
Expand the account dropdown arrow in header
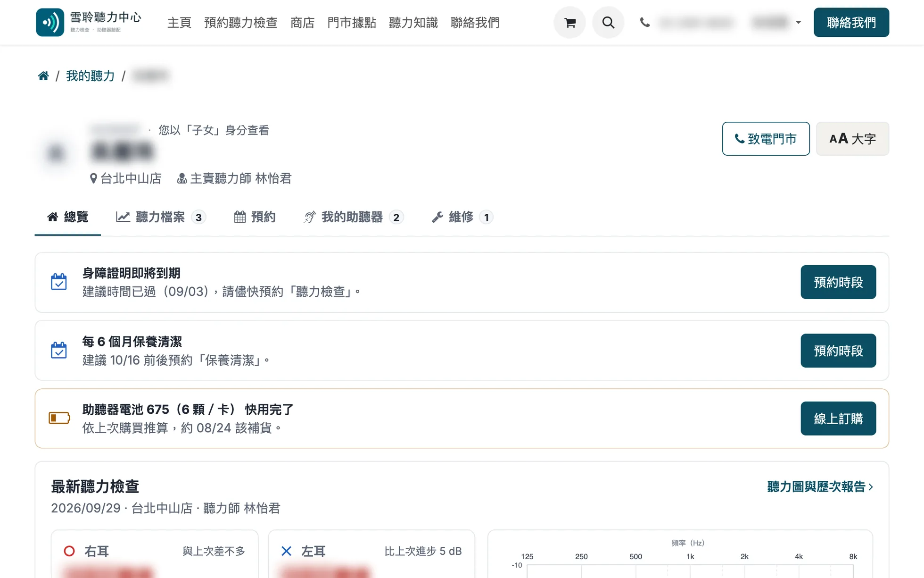pos(798,22)
